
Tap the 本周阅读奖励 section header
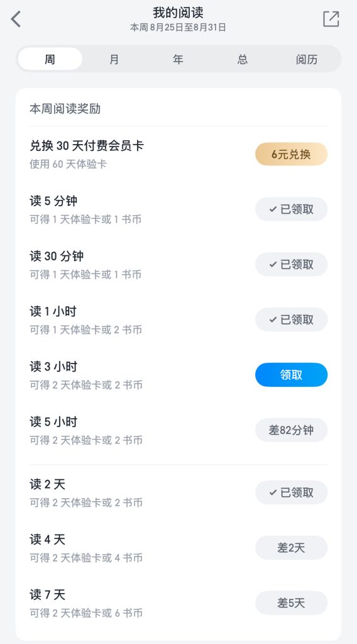[x=65, y=109]
